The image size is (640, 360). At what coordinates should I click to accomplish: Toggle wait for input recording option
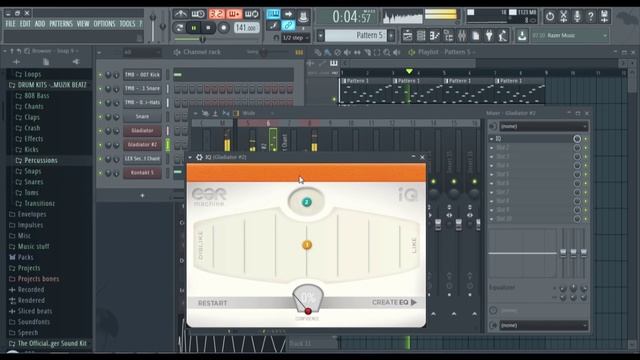coord(198,14)
